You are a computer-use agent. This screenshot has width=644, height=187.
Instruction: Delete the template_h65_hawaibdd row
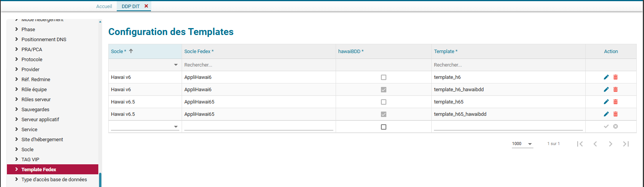[x=616, y=114]
